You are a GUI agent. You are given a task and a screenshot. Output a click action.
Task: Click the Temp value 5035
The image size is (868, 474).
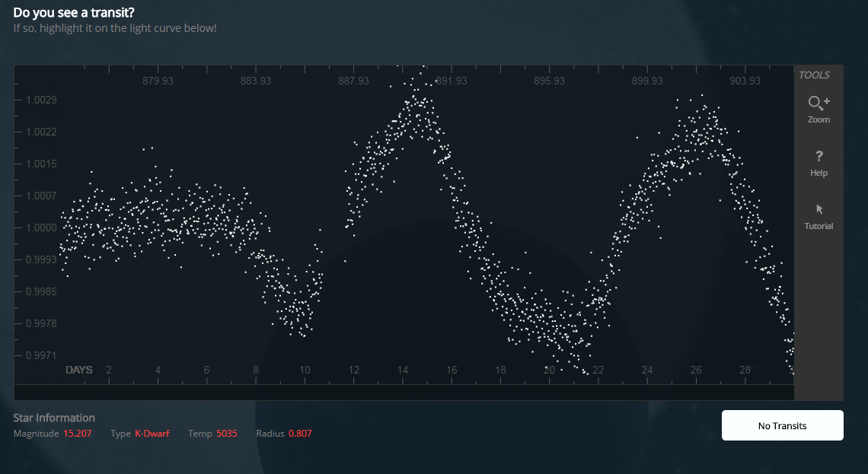(x=227, y=434)
